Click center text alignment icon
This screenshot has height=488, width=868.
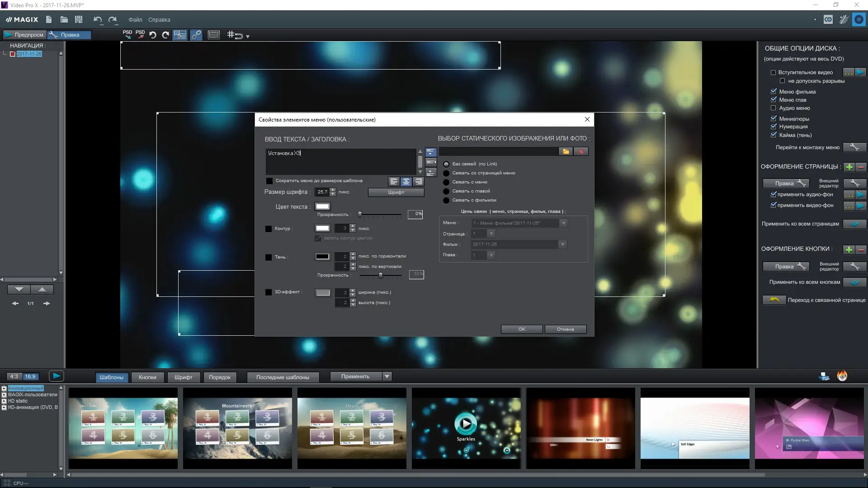(x=406, y=182)
